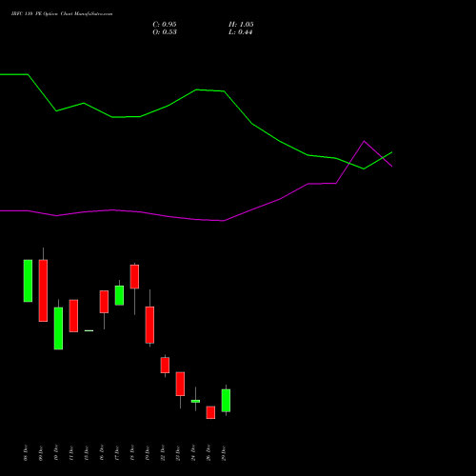476x476 pixels.
Task: Click the '17 Dec' date axis label
Action: coord(117,453)
